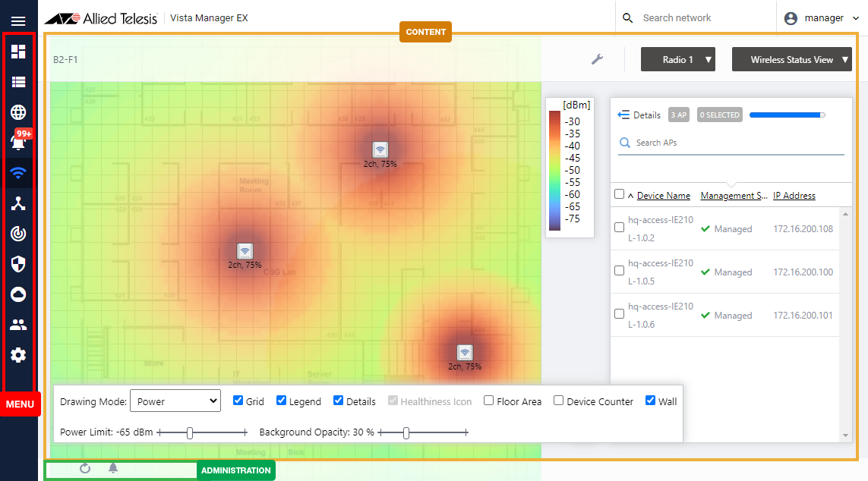The height and width of the screenshot is (481, 868).
Task: Collapse the Details panel toggle
Action: [624, 115]
